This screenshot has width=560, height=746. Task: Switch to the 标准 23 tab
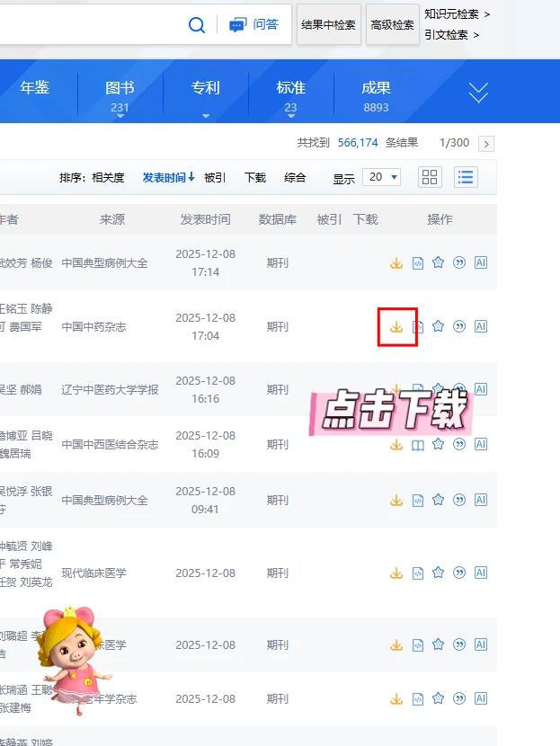[x=290, y=95]
